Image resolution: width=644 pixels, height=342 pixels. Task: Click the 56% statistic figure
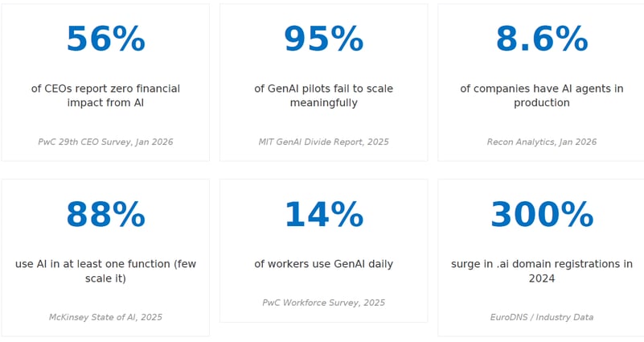pos(105,39)
